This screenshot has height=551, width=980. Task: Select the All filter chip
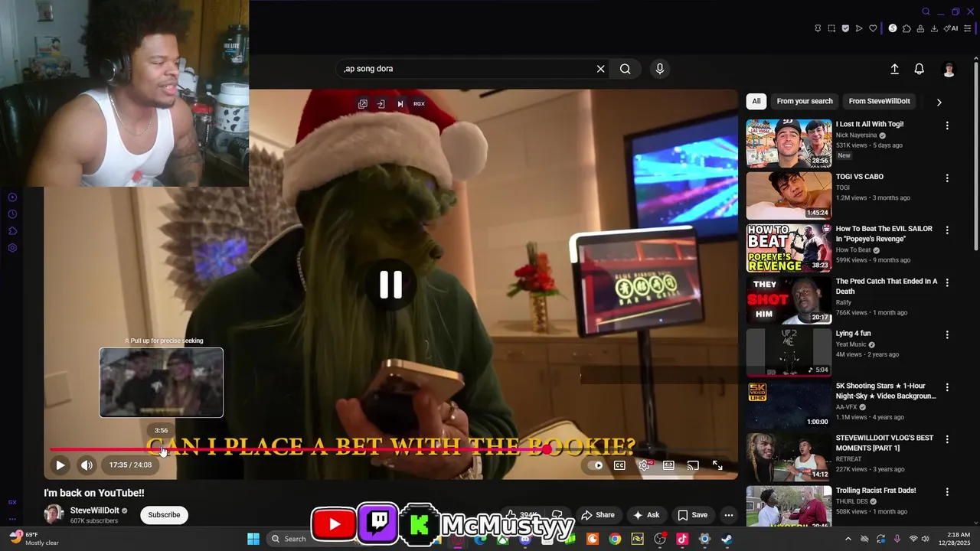(756, 101)
